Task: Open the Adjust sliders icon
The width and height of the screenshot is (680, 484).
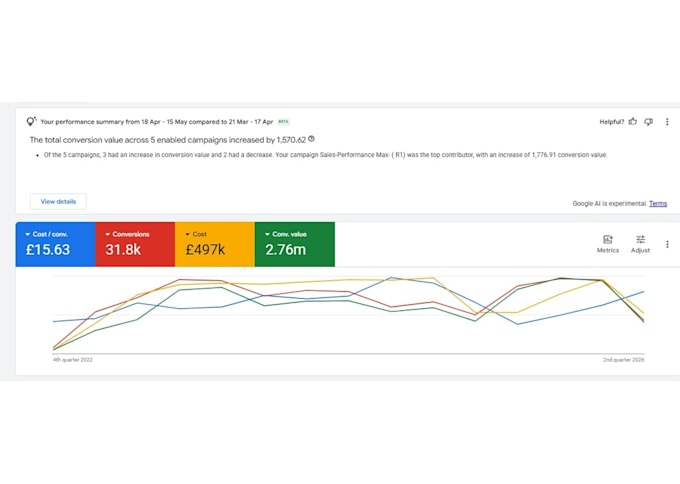Action: coord(640,239)
